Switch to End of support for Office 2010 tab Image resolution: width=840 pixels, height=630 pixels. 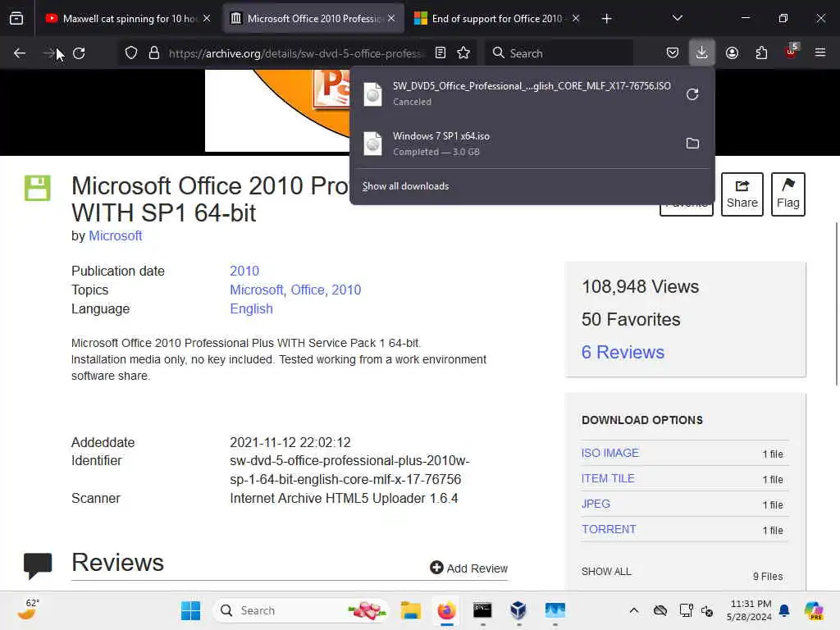coord(497,19)
